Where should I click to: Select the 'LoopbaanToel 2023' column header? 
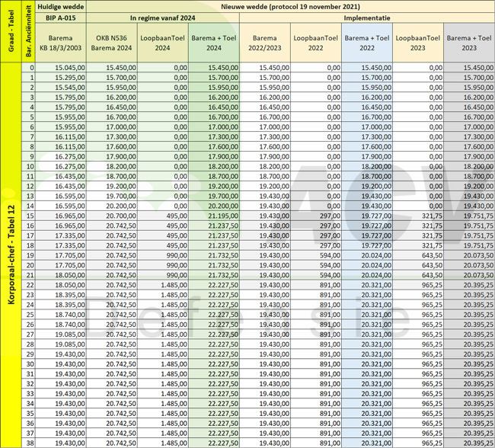(x=418, y=43)
